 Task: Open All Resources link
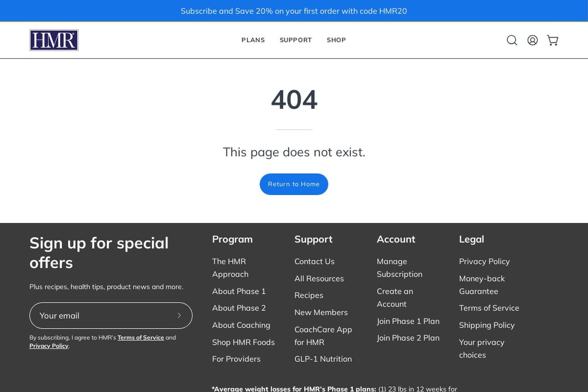(x=319, y=279)
